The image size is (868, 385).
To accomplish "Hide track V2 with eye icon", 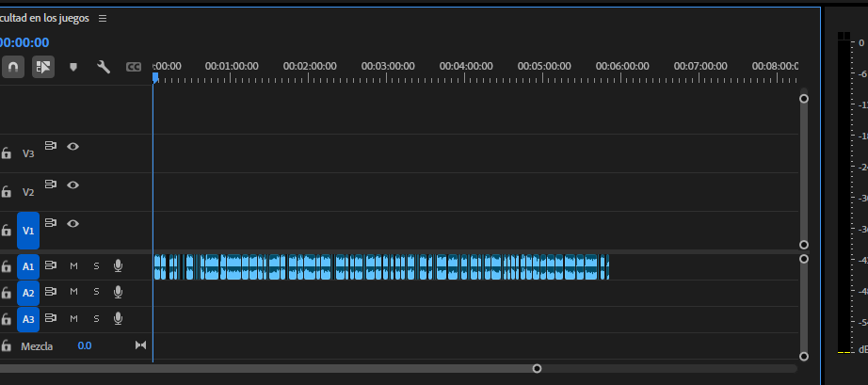I will pos(73,184).
